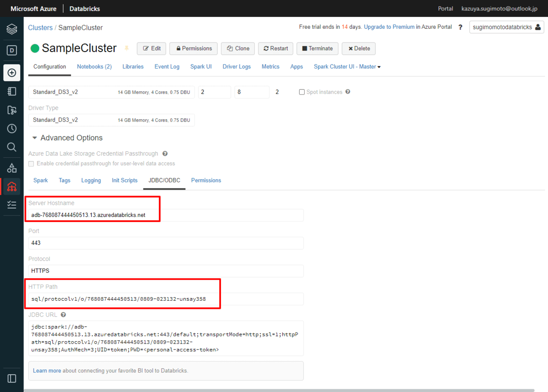Viewport: 548px width, 392px height.
Task: Click the Microsoft Azure header text
Action: [33, 9]
